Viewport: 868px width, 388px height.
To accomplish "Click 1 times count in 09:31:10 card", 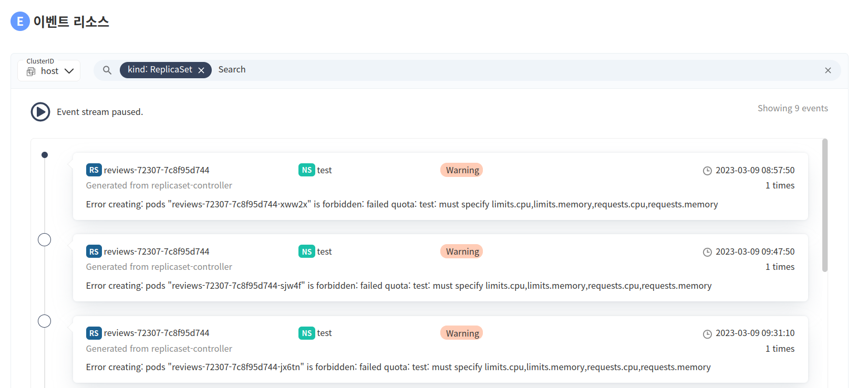I will 780,349.
